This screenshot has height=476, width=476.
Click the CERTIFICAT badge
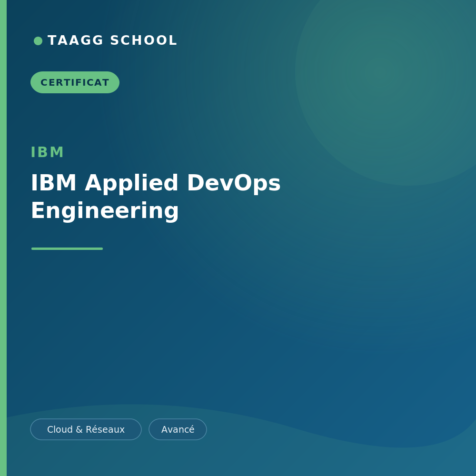coord(75,82)
